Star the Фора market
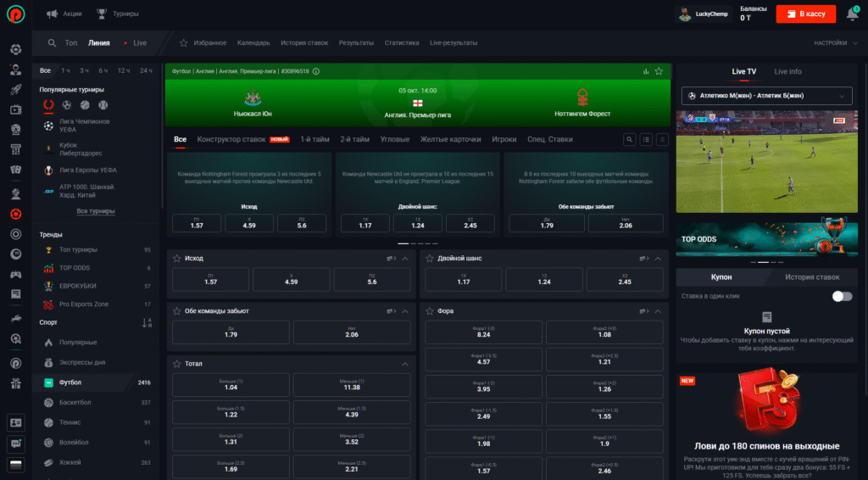Screen dimensions: 868x480 (430, 311)
